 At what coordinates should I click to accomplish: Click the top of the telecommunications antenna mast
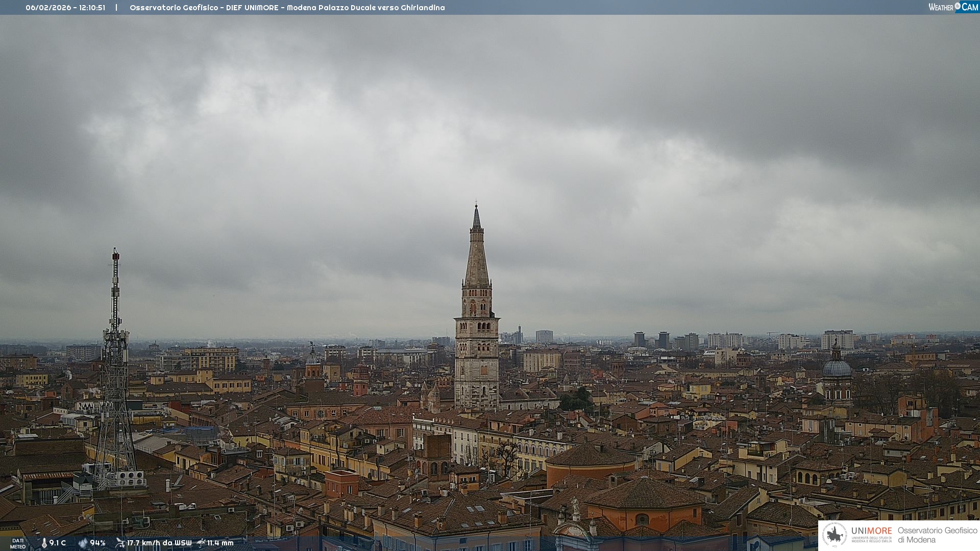(116, 255)
